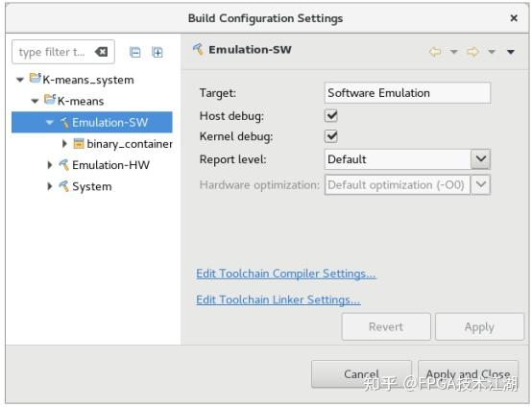Click the Expand All tree icon

tap(157, 52)
